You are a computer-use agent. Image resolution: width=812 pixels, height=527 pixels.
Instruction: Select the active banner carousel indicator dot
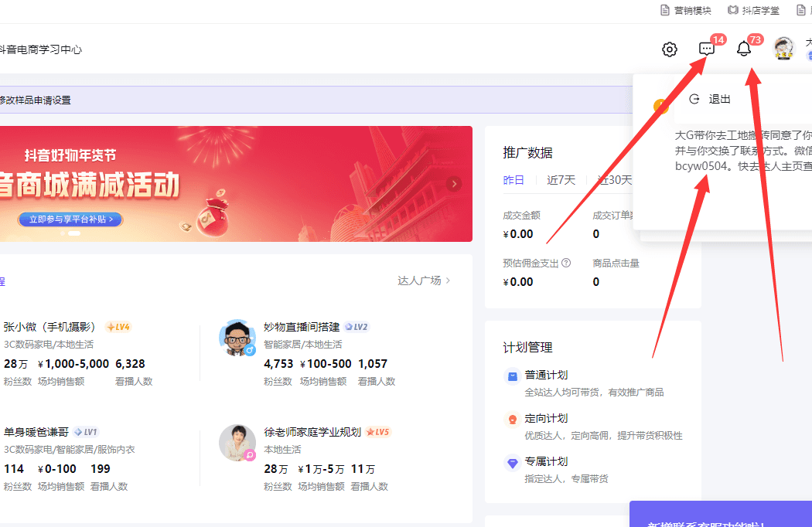pos(74,233)
